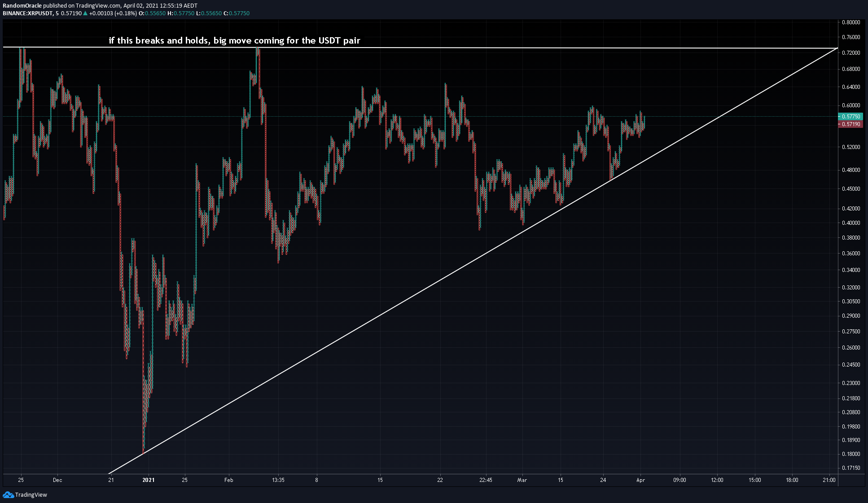Click the Mar label on time axis

[522, 480]
